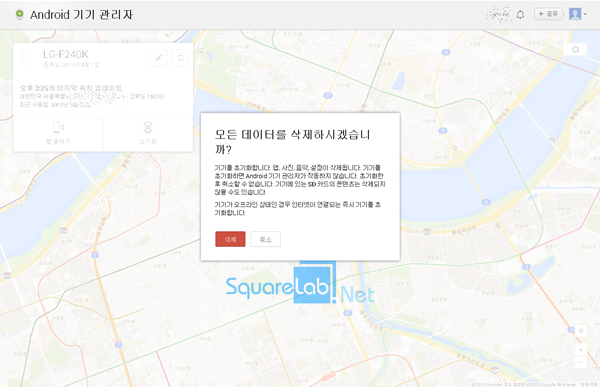The image size is (600, 387).
Task: Open the account profile avatar menu
Action: [x=577, y=14]
